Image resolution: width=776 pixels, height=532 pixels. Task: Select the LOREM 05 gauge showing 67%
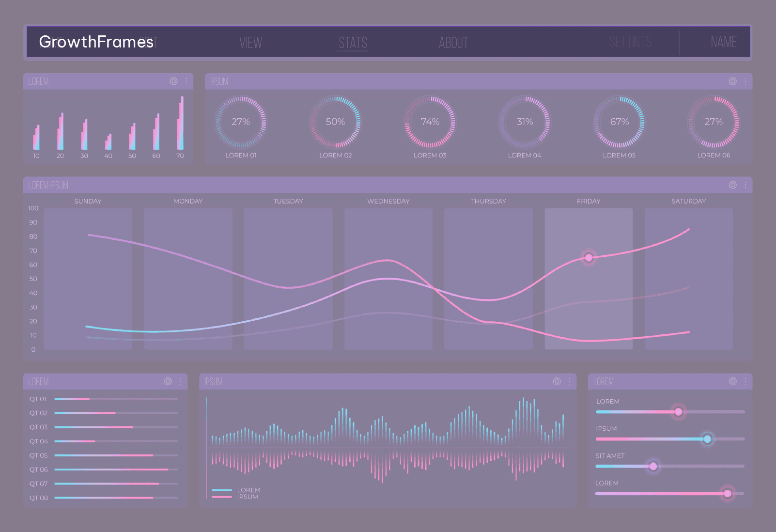click(x=619, y=122)
